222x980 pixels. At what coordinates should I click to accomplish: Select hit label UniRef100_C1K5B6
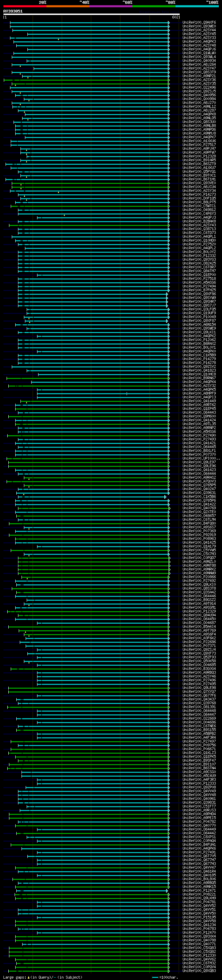[199, 496]
